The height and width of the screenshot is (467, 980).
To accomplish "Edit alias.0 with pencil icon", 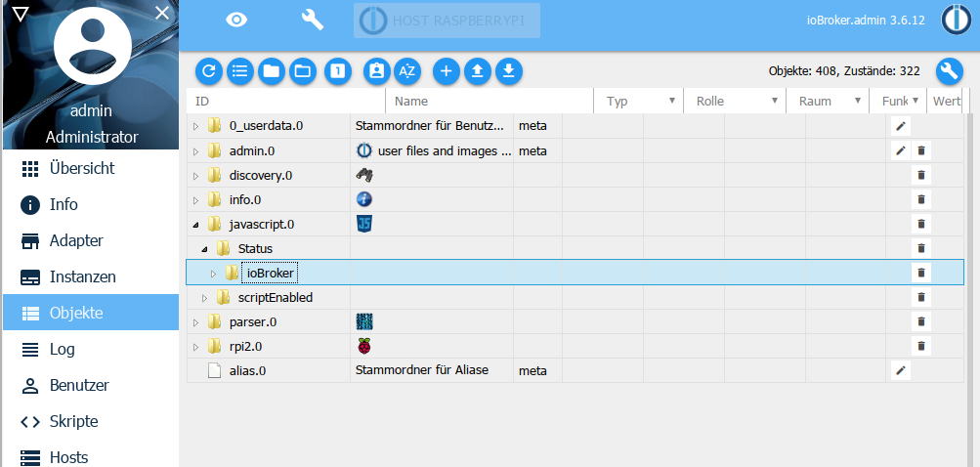I will (x=900, y=370).
